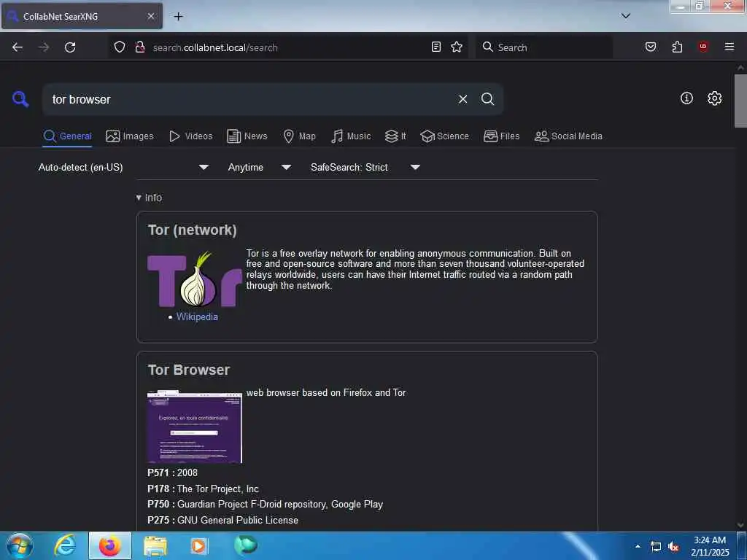List all tabs chevron button
Screen dimensions: 747x560
click(626, 16)
